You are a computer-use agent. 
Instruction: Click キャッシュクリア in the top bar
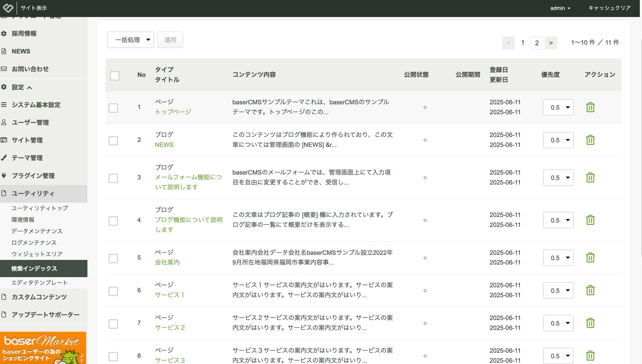[609, 8]
